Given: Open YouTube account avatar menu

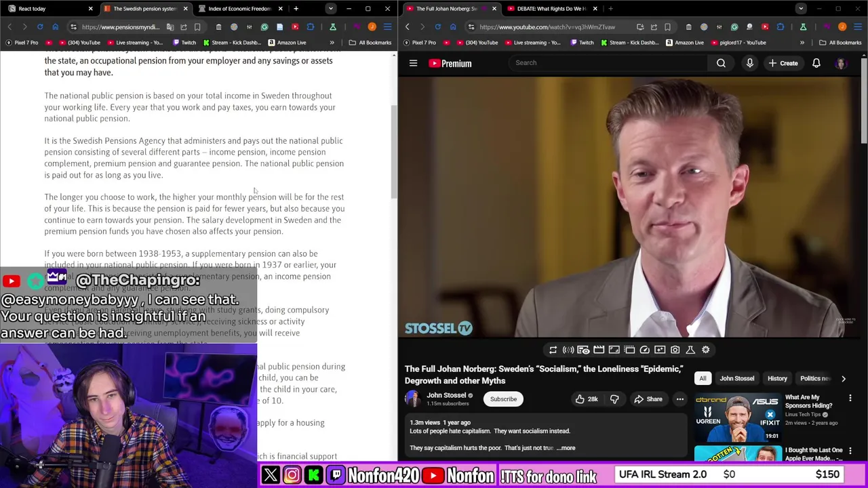Looking at the screenshot, I should pyautogui.click(x=841, y=63).
